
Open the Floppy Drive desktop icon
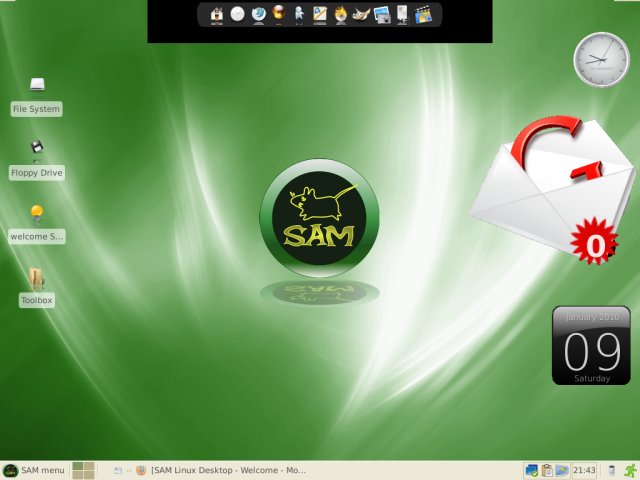point(37,147)
